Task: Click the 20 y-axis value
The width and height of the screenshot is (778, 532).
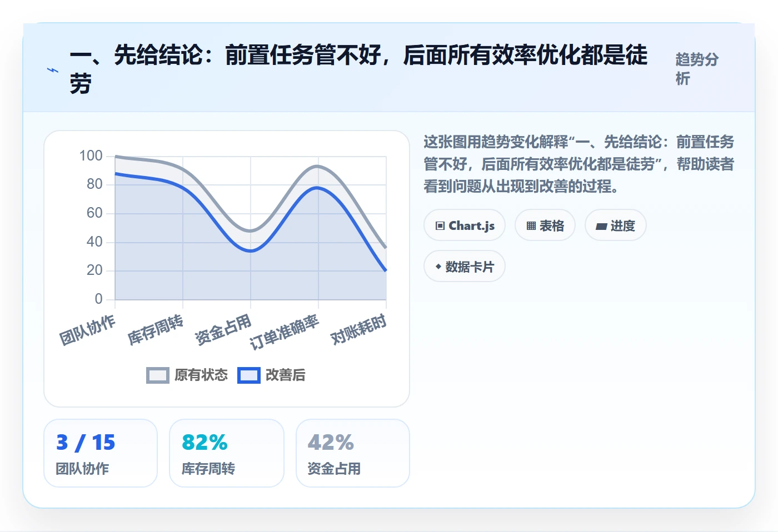Action: (94, 270)
